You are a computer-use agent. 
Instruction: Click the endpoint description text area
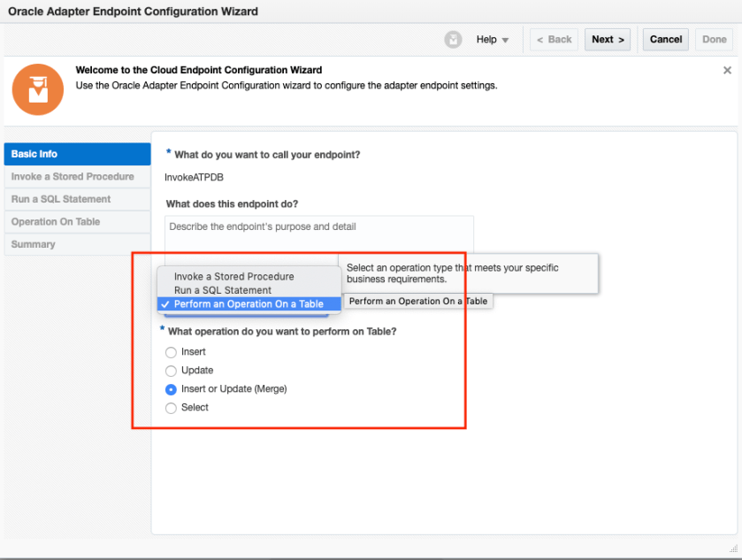pos(318,234)
